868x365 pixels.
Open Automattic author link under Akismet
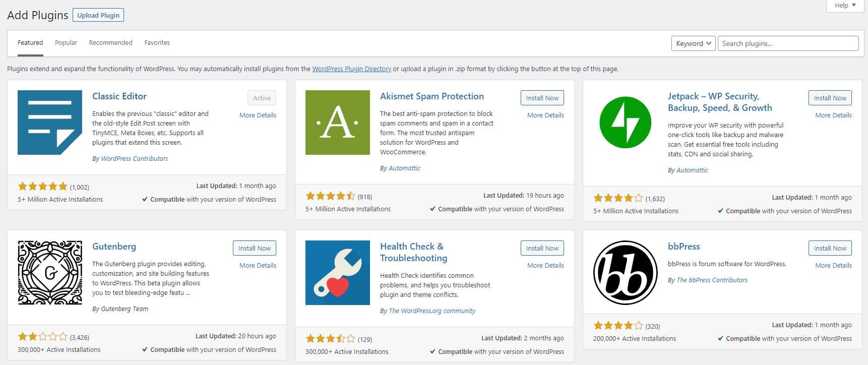[404, 168]
